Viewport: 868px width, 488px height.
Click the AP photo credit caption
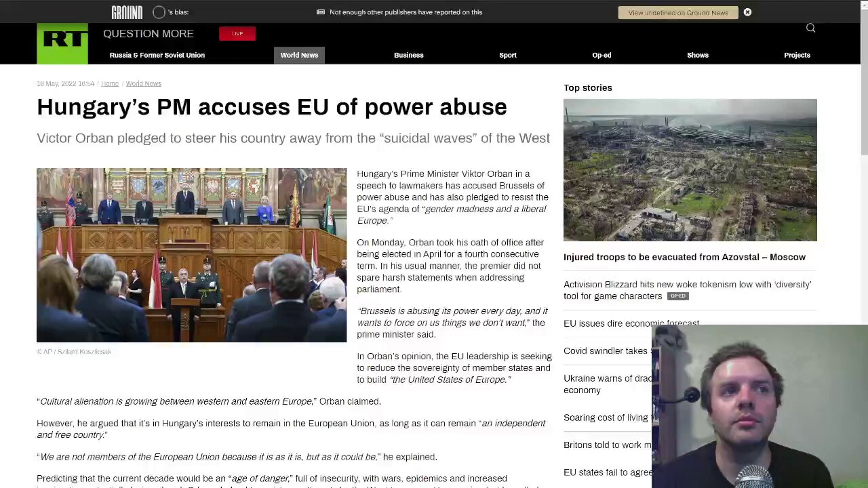tap(74, 352)
